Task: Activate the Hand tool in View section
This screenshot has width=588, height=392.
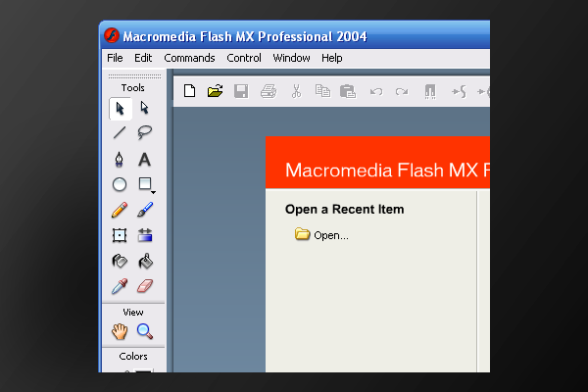Action: pyautogui.click(x=120, y=331)
